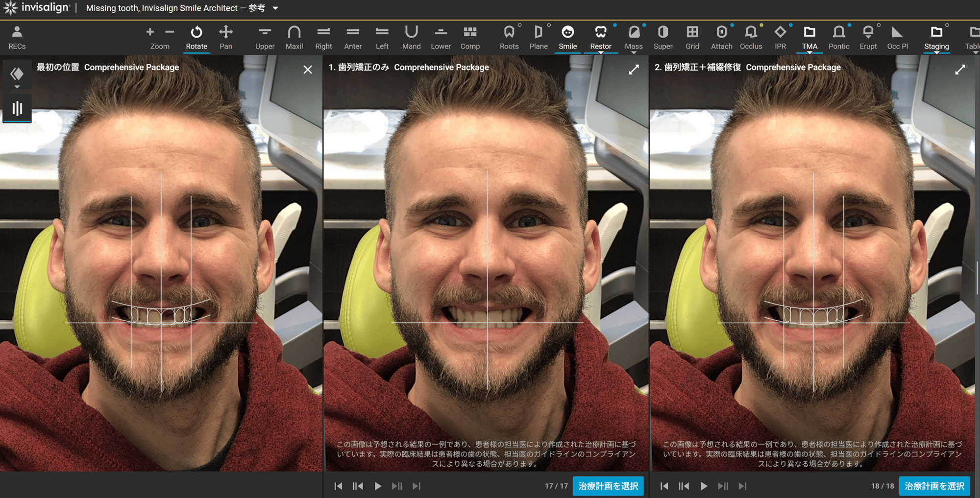Show the Comp composite view
Image resolution: width=980 pixels, height=498 pixels.
tap(469, 37)
